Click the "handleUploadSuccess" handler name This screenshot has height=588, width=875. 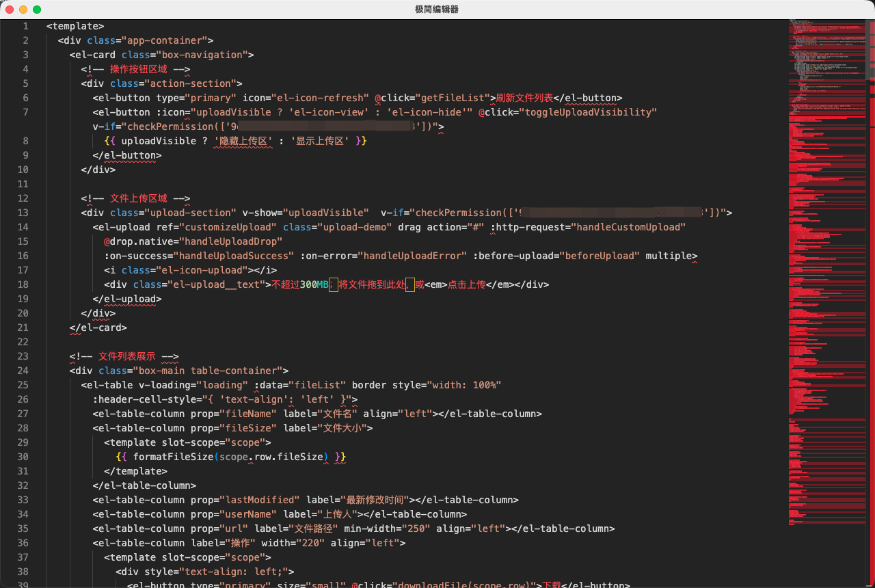234,256
